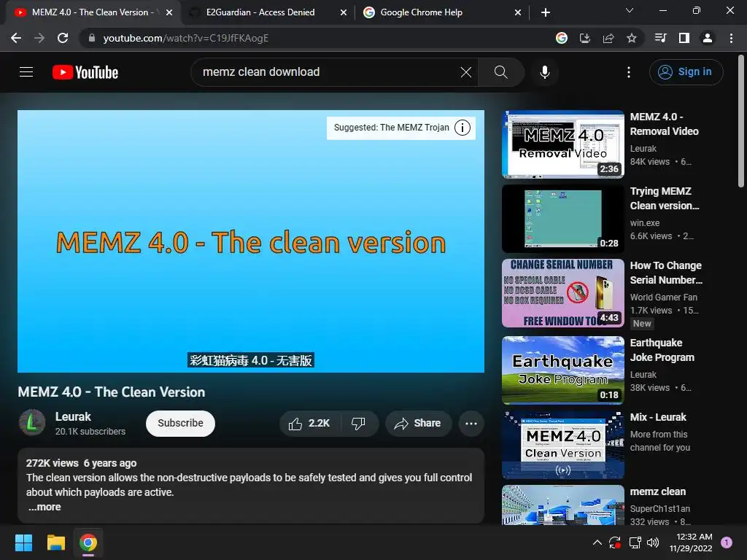This screenshot has height=560, width=747.
Task: Open Trying MEMZ Clean version thumbnail
Action: pos(563,219)
